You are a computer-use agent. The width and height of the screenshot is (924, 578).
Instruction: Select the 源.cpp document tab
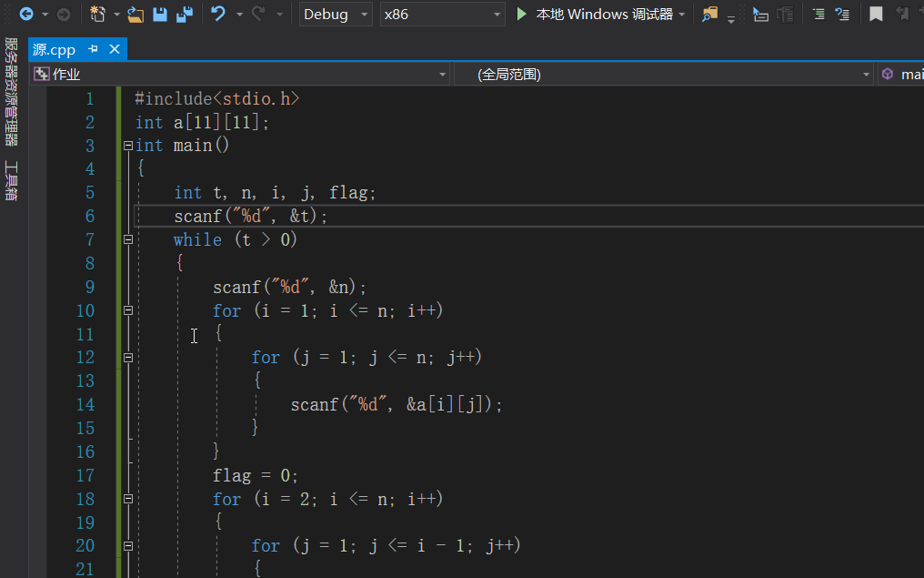coord(55,49)
